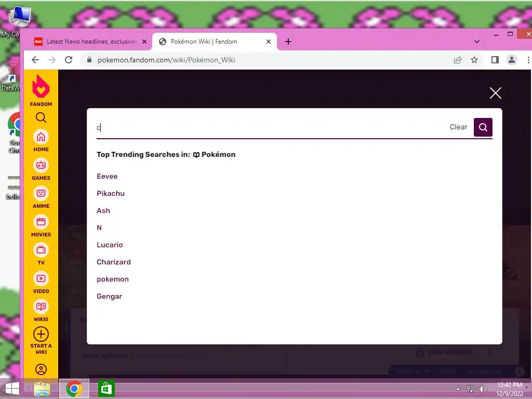Open the Wikis section in the sidebar
The width and height of the screenshot is (532, 399).
pos(41,311)
